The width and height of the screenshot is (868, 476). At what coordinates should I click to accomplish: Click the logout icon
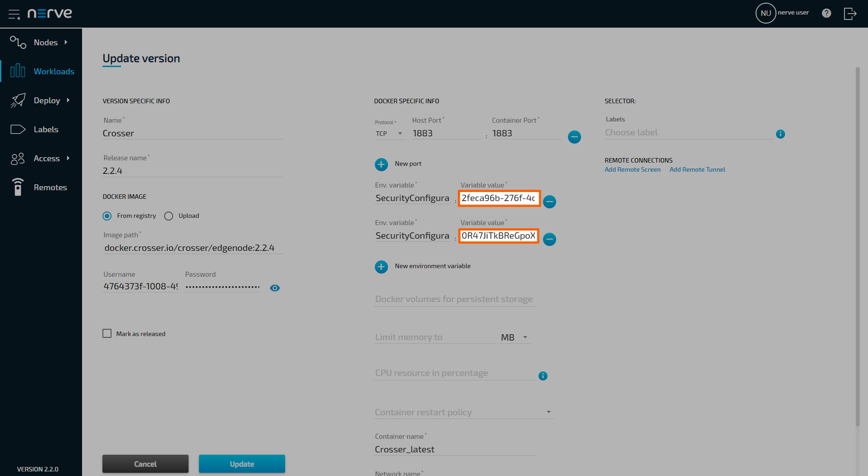coord(850,14)
